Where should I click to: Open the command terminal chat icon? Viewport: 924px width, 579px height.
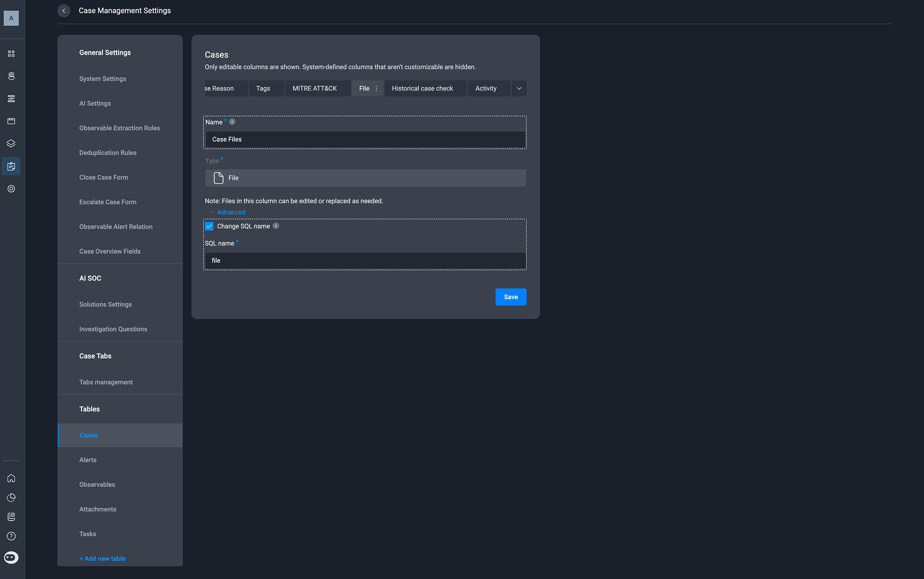(11, 558)
